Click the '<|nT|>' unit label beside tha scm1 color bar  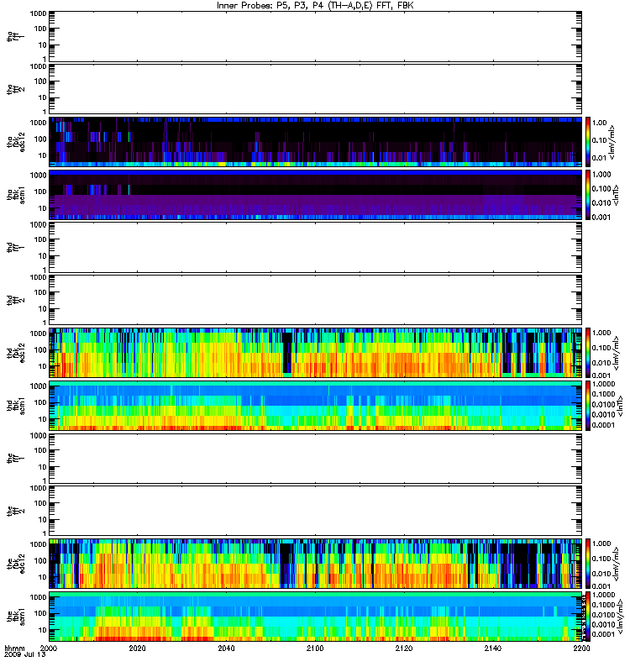tap(616, 195)
